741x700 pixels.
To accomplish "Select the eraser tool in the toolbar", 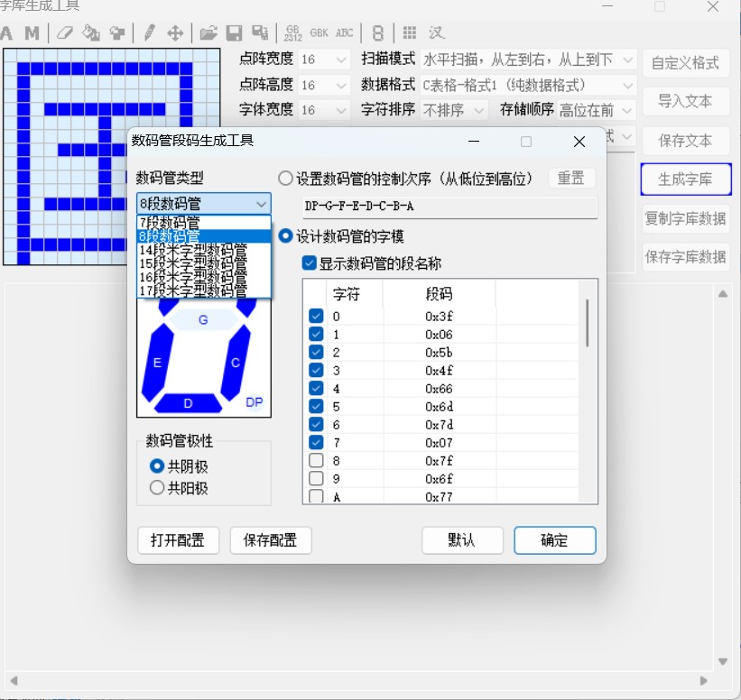I will [x=65, y=33].
